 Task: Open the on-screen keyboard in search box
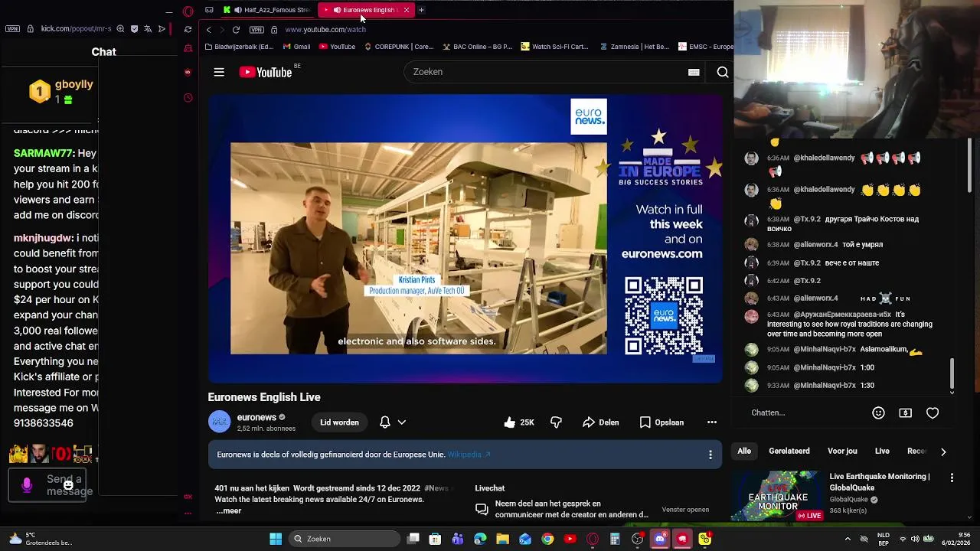pyautogui.click(x=694, y=72)
